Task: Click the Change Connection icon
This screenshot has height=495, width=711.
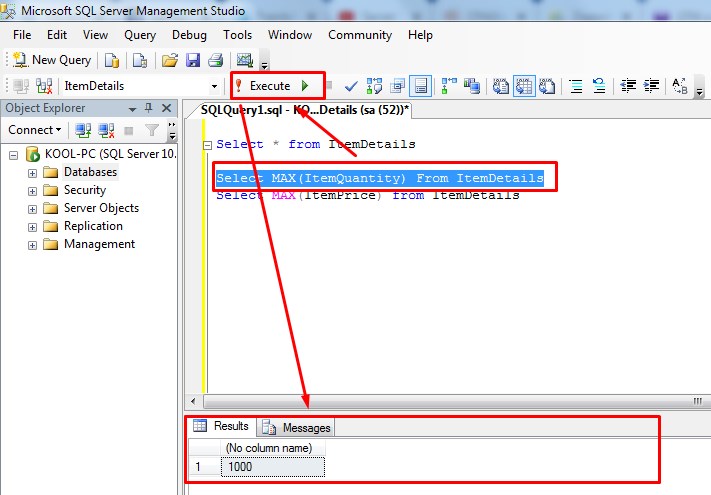Action: (x=44, y=86)
